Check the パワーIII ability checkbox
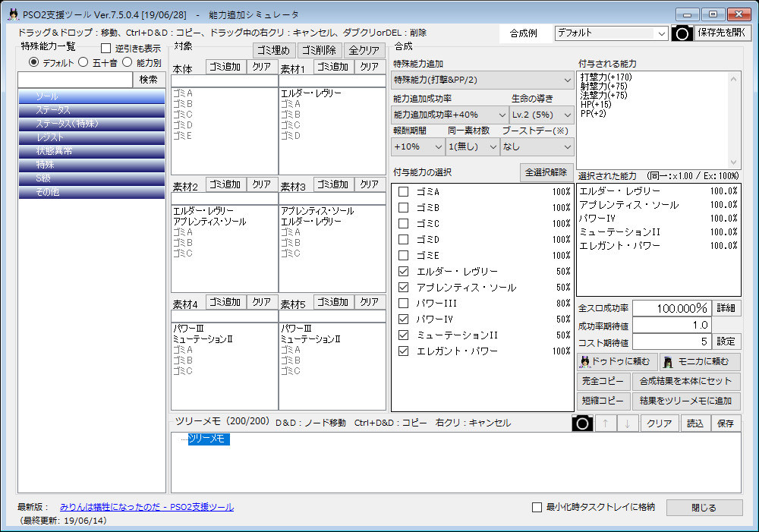This screenshot has width=759, height=532. [x=404, y=304]
